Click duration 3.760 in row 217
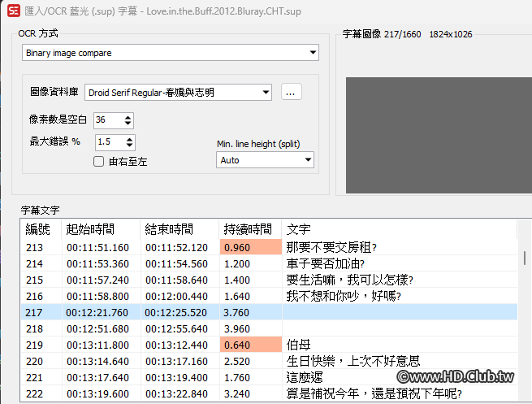532x404 pixels. [x=236, y=313]
